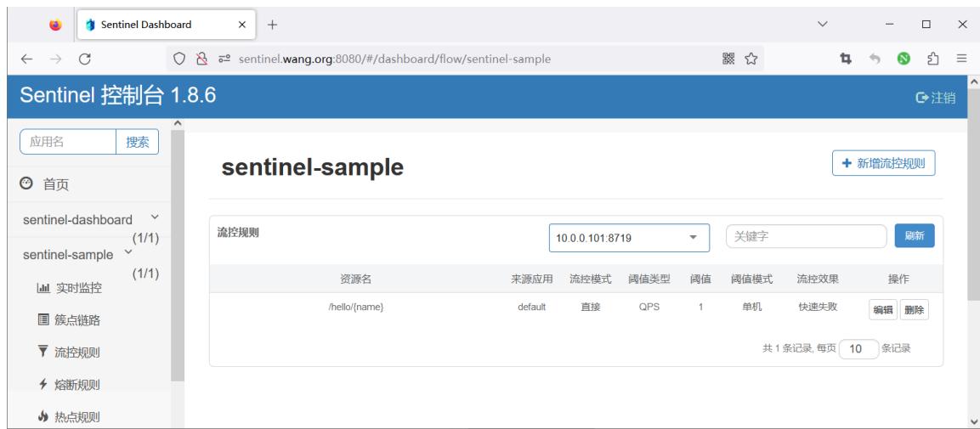Bookmark this page with star

(x=751, y=59)
